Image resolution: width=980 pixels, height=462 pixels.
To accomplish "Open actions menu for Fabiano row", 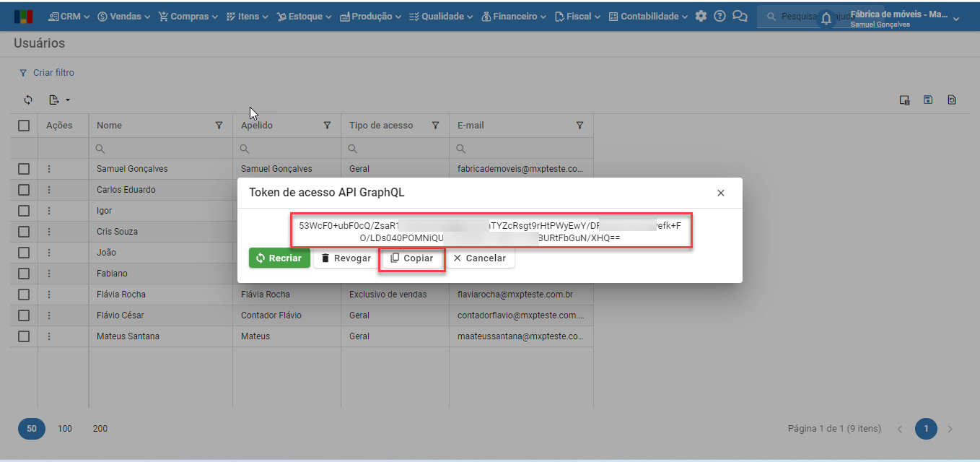I will coord(49,274).
